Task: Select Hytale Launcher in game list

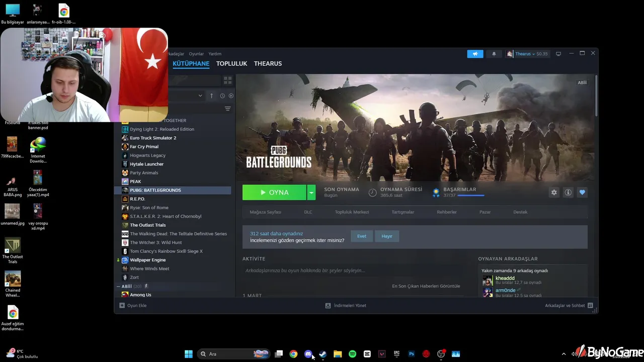Action: click(x=146, y=164)
